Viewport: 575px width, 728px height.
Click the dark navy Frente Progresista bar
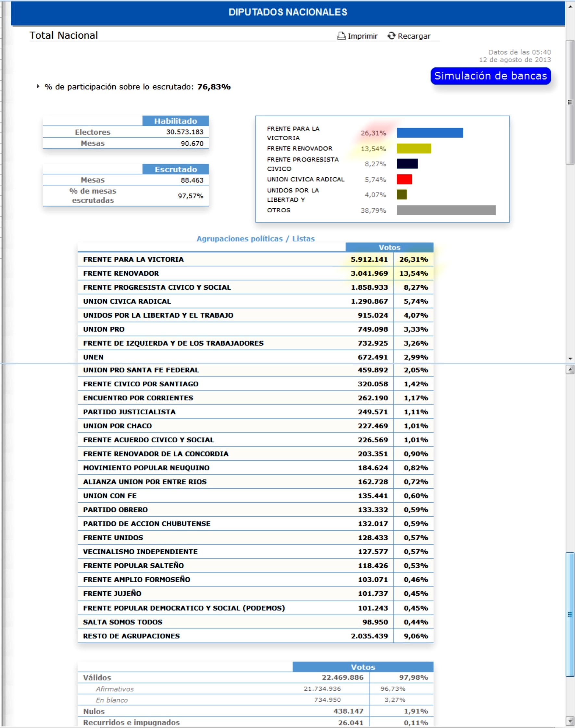pos(407,164)
